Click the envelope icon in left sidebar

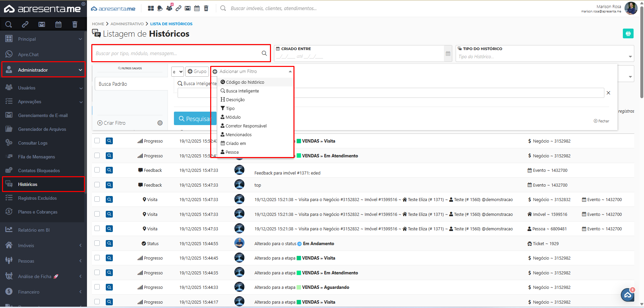[x=42, y=24]
